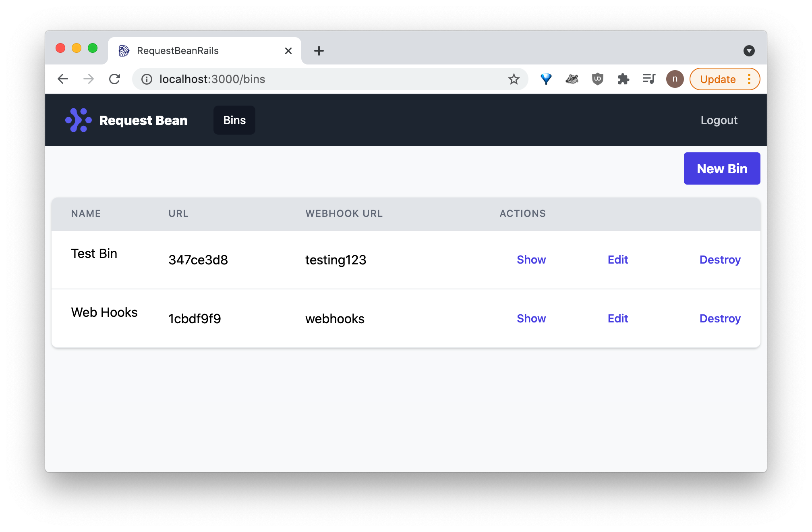Open Chrome menu three-dots next to Update
812x532 pixels.
(x=749, y=79)
